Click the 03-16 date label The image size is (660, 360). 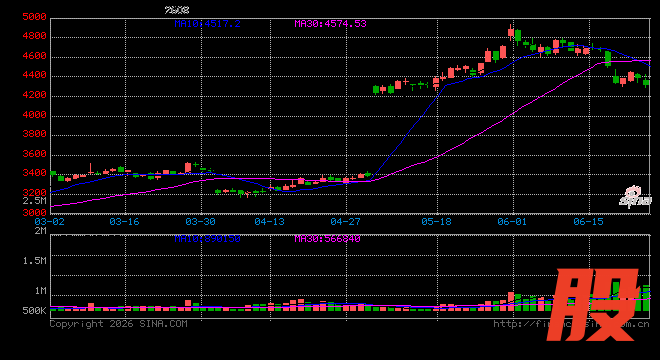(x=124, y=222)
